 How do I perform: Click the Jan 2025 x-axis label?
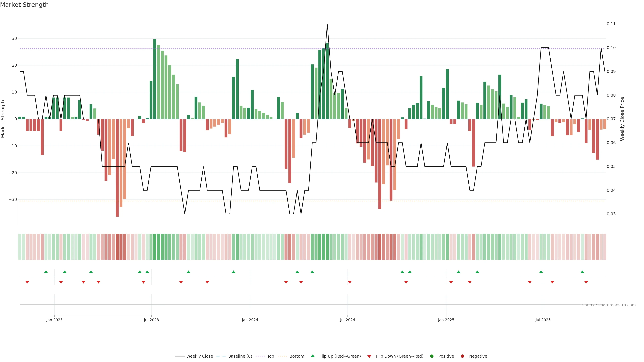(x=446, y=320)
